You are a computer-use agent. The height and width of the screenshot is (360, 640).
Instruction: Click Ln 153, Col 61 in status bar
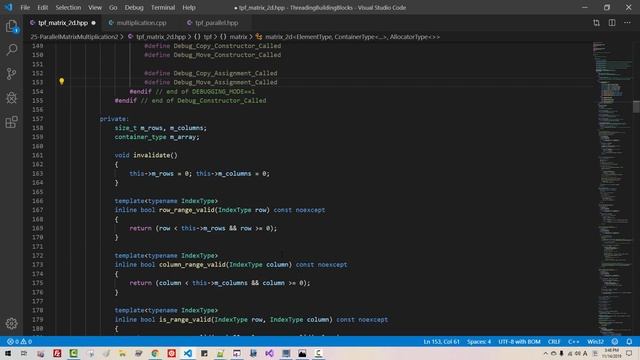(441, 342)
